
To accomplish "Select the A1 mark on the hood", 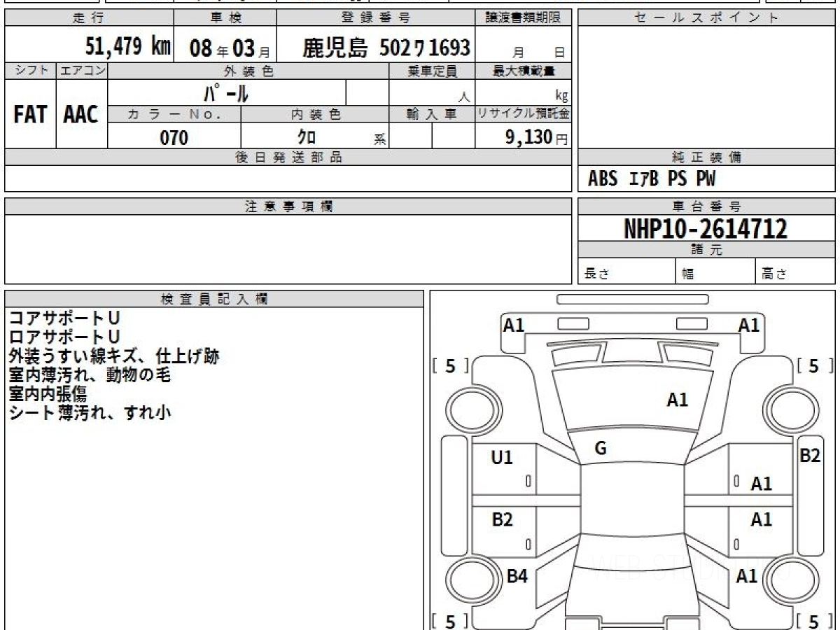I will pos(677,400).
